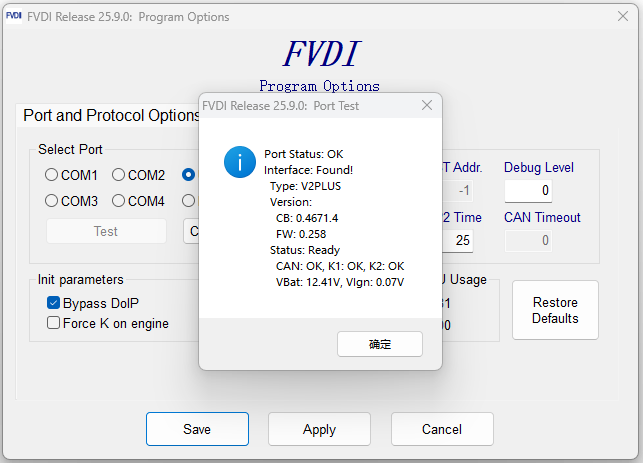Viewport: 643px width, 463px height.
Task: Confirm the Port Test dialog with 确定
Action: point(380,344)
